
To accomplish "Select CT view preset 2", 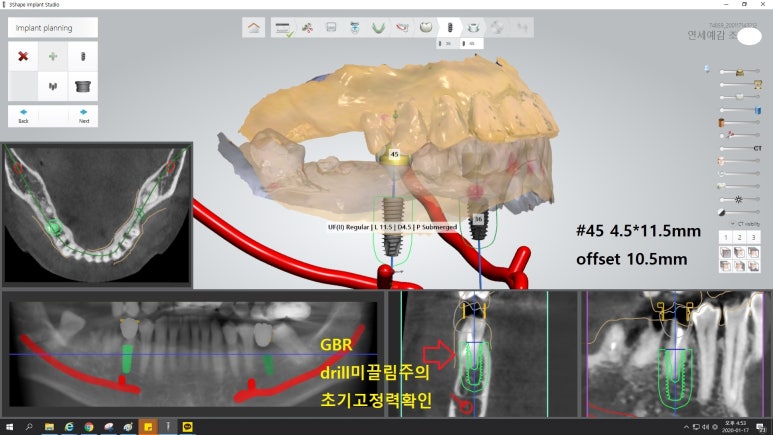I will 739,237.
